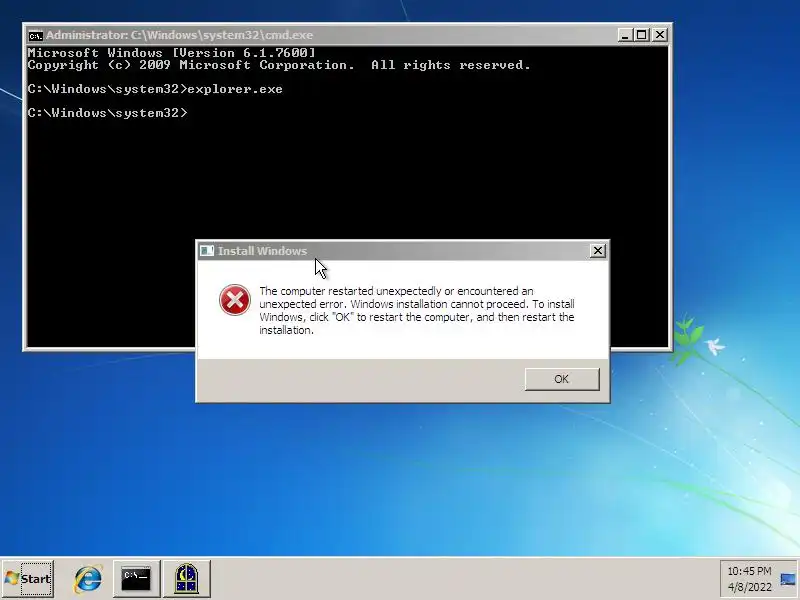This screenshot has height=600, width=800.
Task: Close the Administrator cmd.exe window
Action: [x=660, y=35]
